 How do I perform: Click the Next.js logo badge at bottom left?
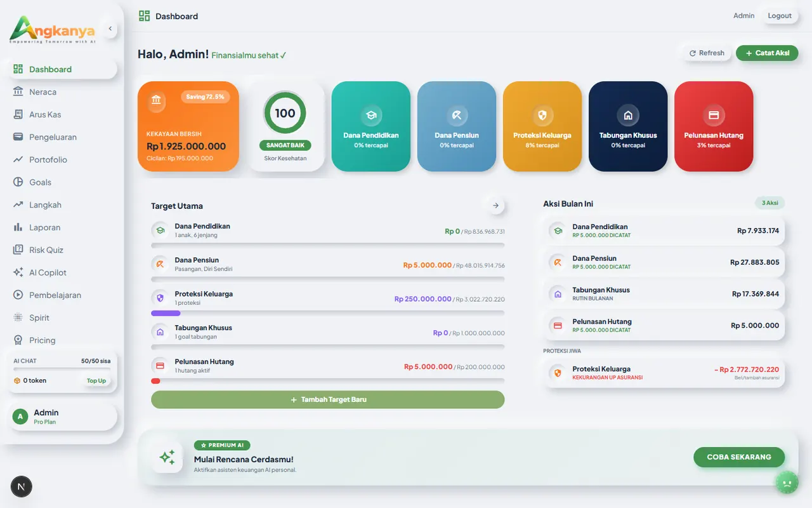[x=22, y=487]
